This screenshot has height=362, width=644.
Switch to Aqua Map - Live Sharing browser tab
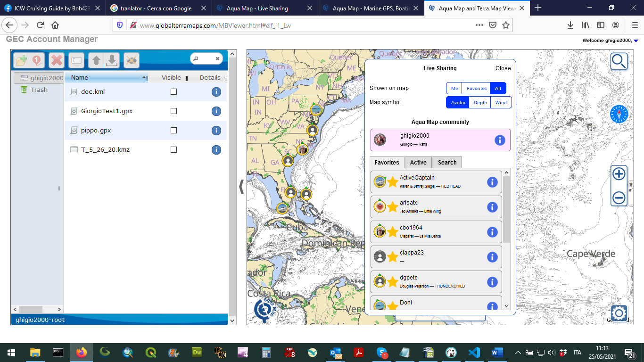pos(265,8)
